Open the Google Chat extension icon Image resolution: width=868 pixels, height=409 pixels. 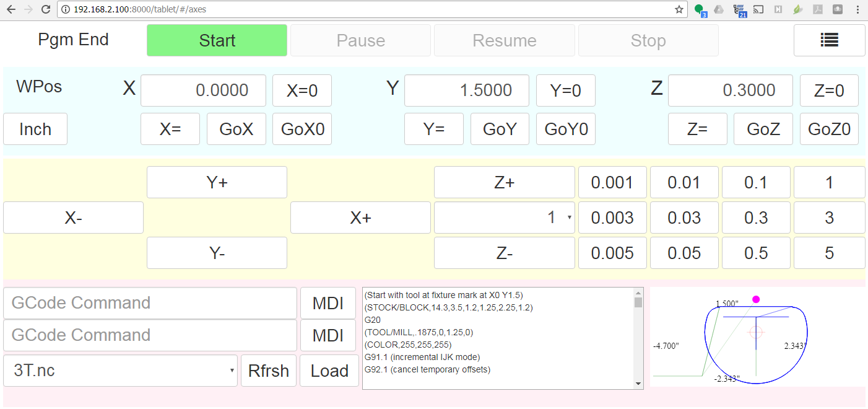[x=698, y=9]
